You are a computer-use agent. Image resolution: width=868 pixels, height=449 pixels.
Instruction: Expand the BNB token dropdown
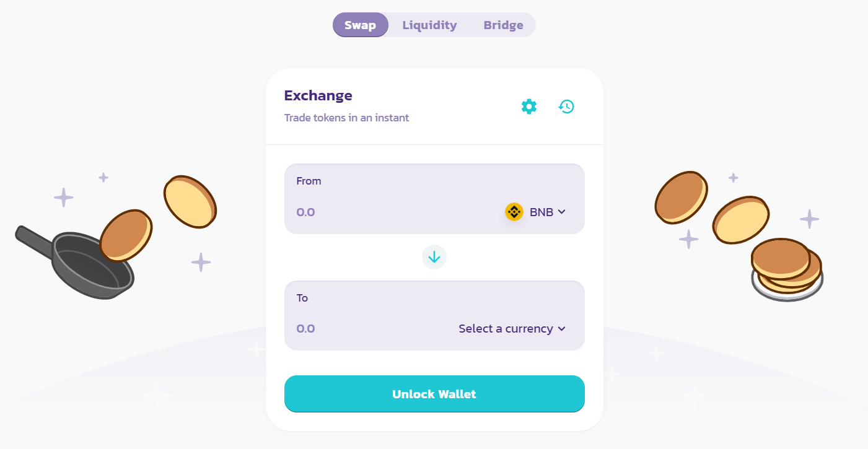pos(536,212)
